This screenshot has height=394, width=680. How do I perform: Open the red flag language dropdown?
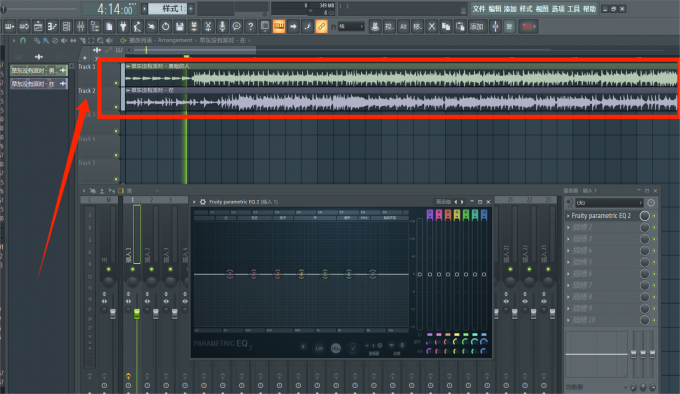coord(528,27)
